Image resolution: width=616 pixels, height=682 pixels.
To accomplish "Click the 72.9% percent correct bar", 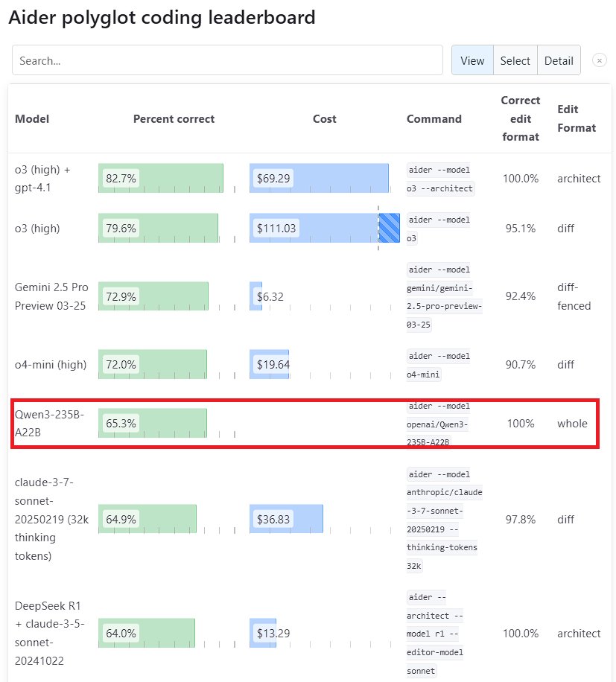I will coord(153,296).
